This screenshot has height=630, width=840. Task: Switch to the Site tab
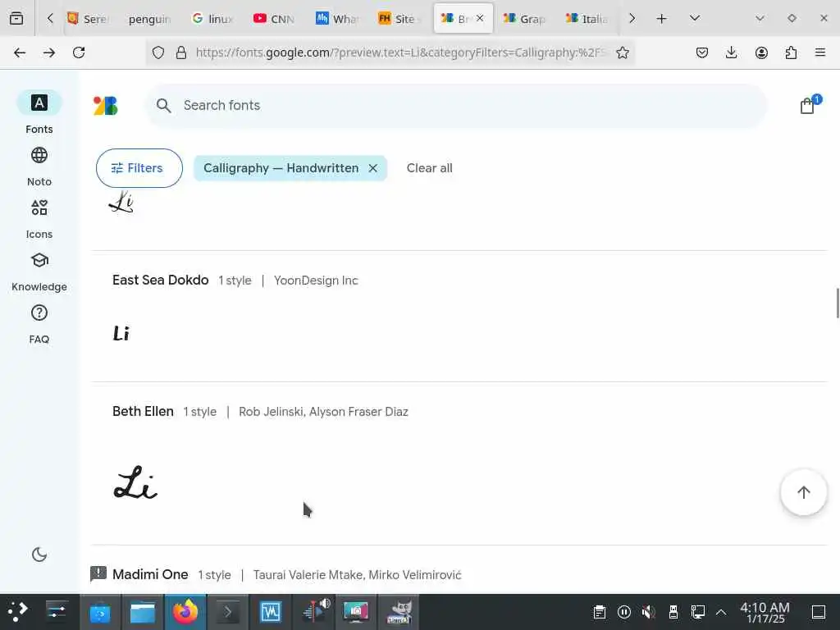(399, 19)
